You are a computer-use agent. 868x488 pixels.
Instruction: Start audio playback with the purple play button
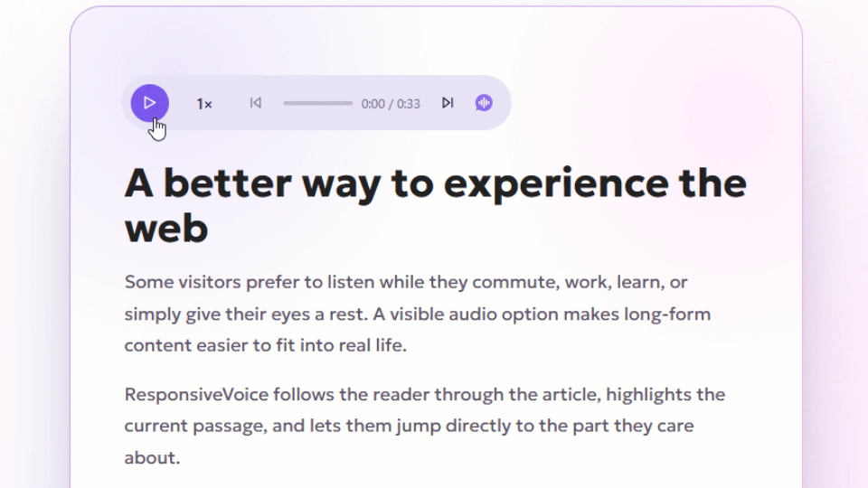[x=149, y=103]
